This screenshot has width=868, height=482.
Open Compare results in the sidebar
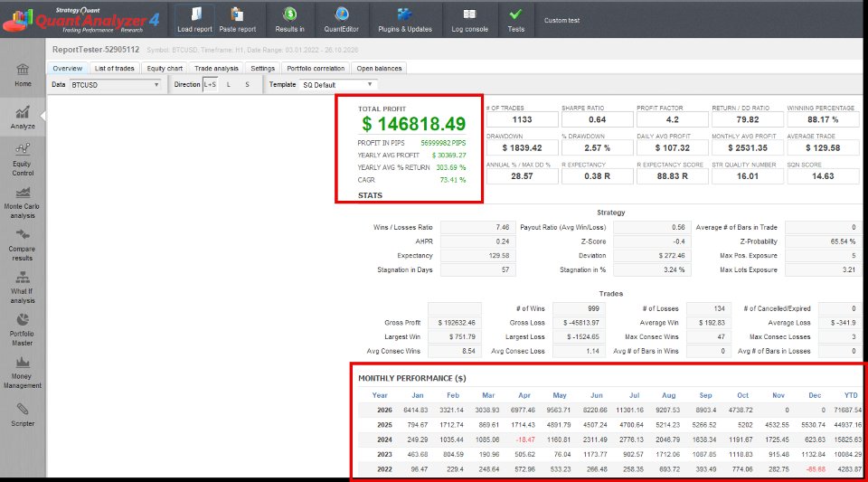pos(23,244)
